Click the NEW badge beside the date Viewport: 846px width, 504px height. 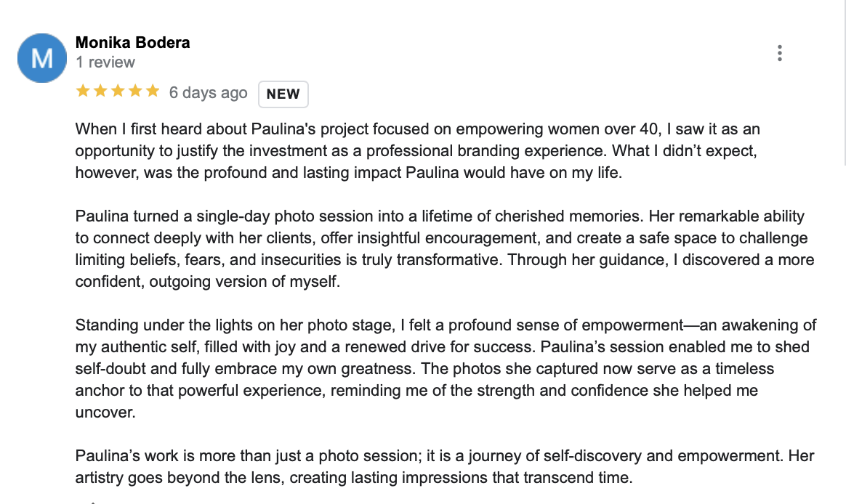(283, 94)
